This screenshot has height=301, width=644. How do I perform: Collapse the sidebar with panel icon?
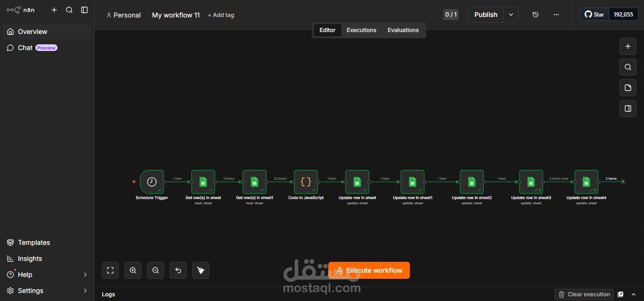[84, 10]
